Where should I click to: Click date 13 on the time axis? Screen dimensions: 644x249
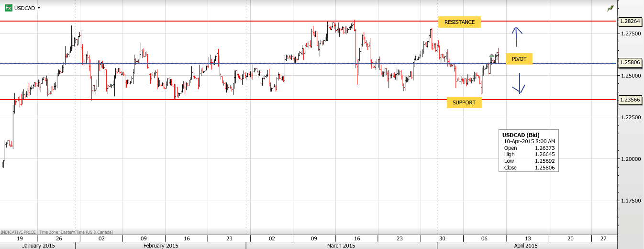tap(527, 238)
